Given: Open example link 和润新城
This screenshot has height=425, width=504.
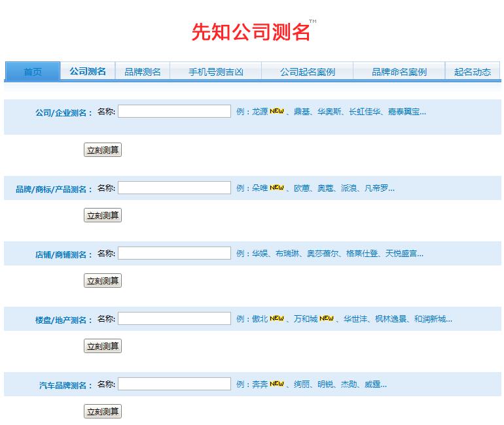Looking at the screenshot, I should tap(430, 319).
